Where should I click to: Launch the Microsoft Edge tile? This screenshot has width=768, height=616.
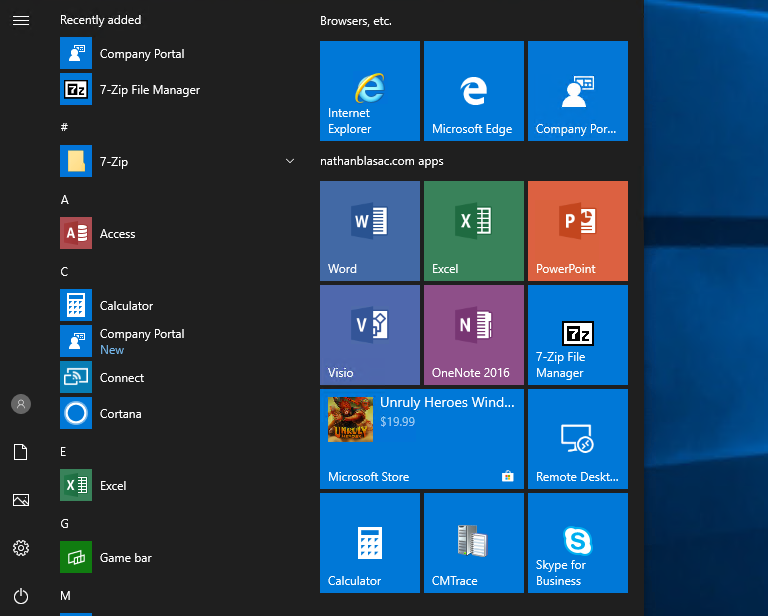pos(473,91)
